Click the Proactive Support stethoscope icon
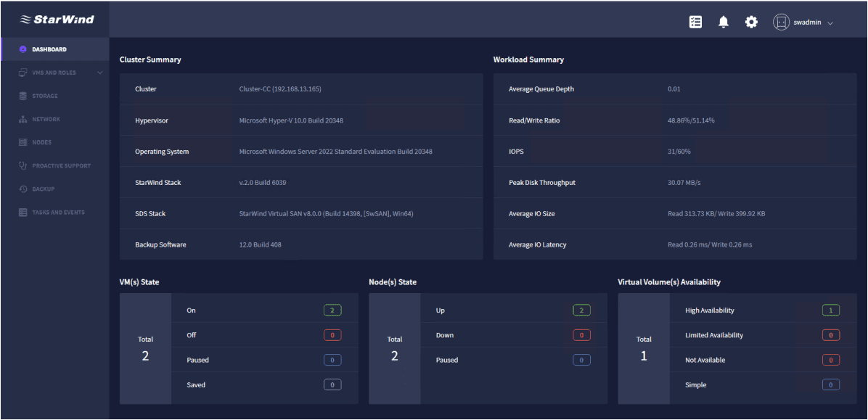 (22, 165)
